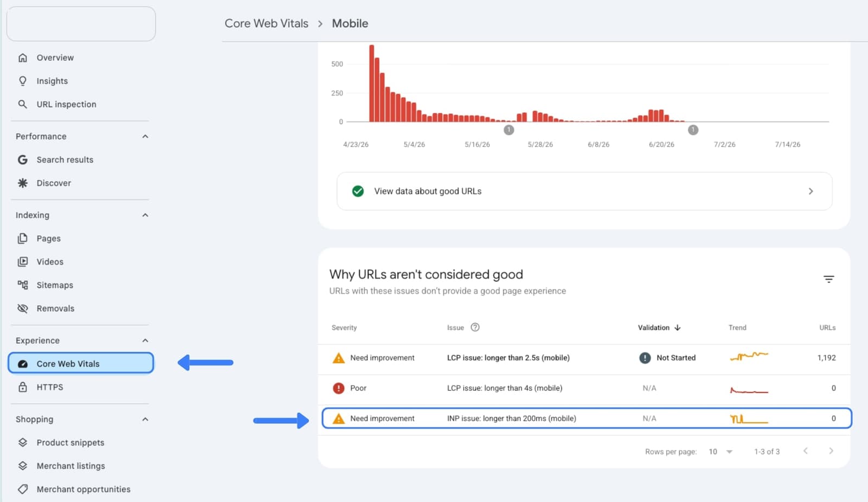Click the red Poor severity icon
The width and height of the screenshot is (868, 502).
point(339,388)
